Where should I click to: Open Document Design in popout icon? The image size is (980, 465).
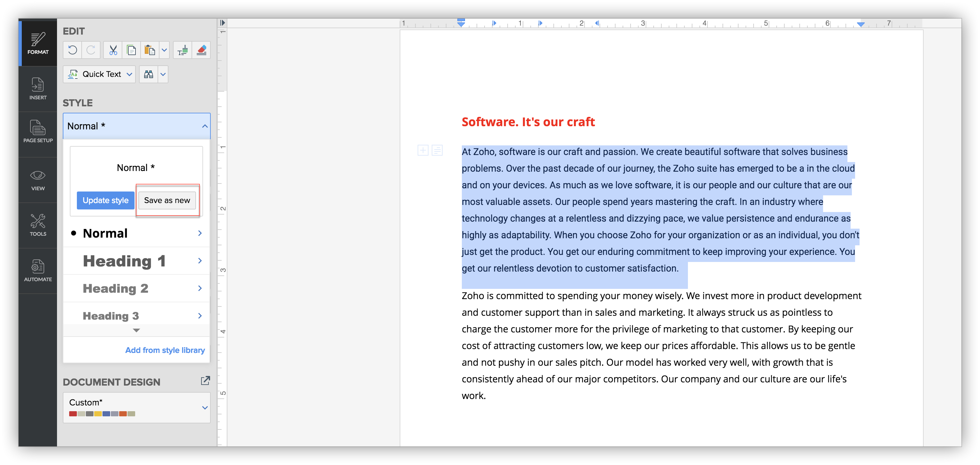(205, 380)
